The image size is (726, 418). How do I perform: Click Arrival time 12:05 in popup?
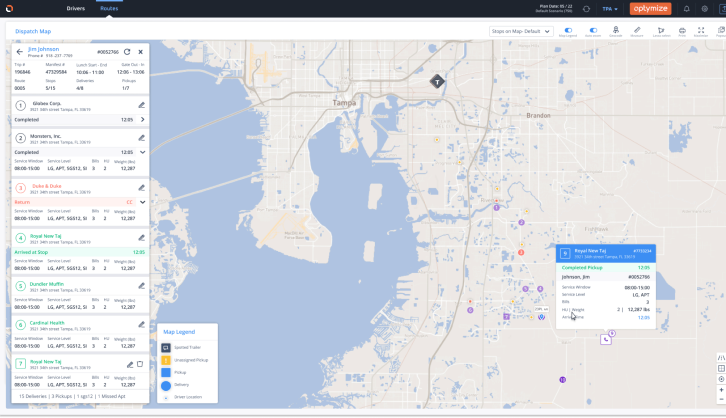click(x=644, y=318)
